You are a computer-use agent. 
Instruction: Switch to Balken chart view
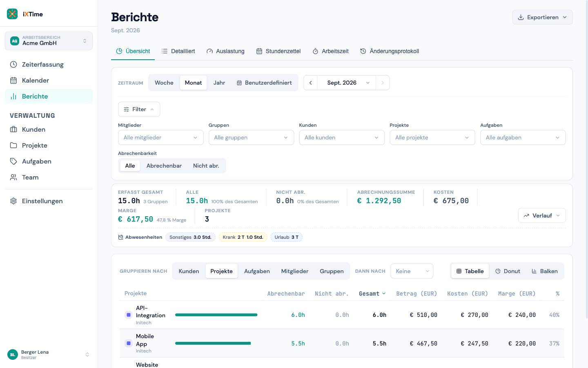click(545, 271)
